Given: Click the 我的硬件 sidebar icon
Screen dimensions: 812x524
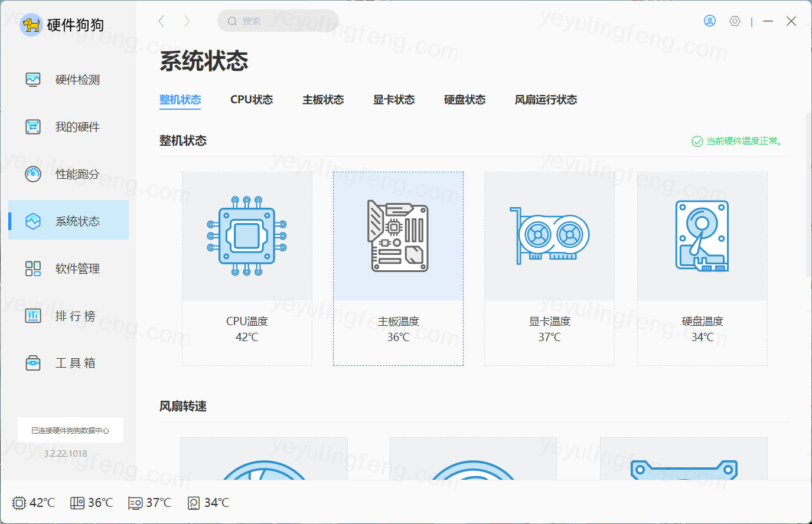Looking at the screenshot, I should pyautogui.click(x=33, y=127).
